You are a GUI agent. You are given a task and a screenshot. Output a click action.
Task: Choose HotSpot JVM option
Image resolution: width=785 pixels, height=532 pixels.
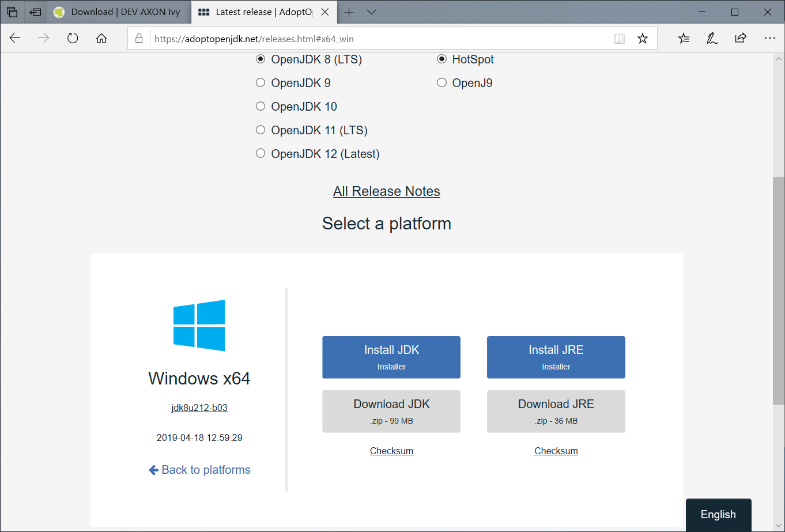(441, 59)
